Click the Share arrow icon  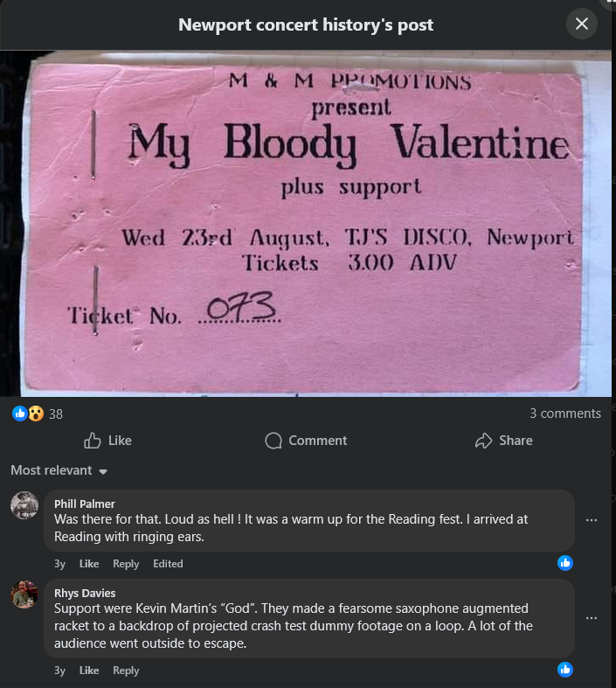tap(483, 441)
